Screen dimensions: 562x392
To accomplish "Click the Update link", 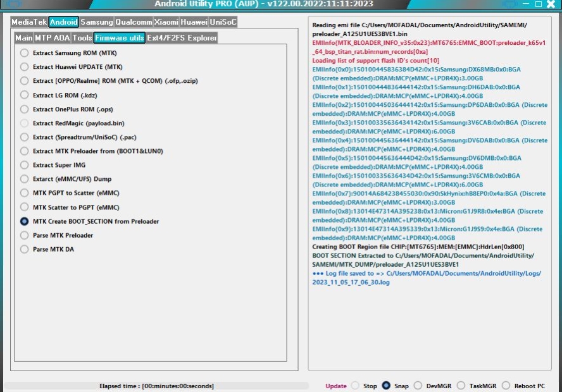I will pyautogui.click(x=336, y=386).
